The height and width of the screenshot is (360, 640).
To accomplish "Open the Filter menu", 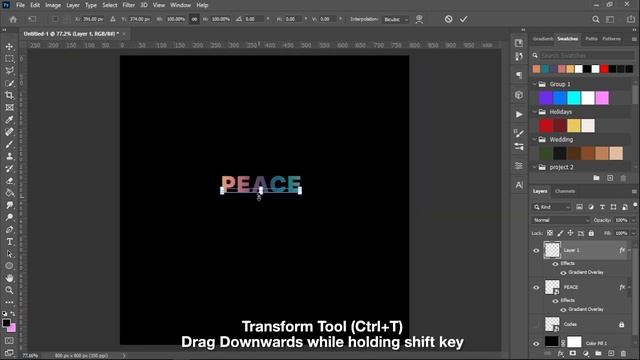I will (x=129, y=5).
